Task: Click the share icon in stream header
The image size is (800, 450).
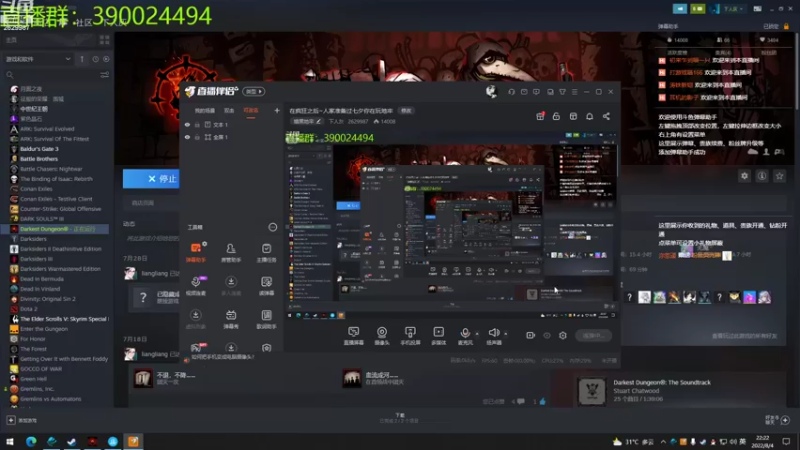Action: click(x=606, y=116)
